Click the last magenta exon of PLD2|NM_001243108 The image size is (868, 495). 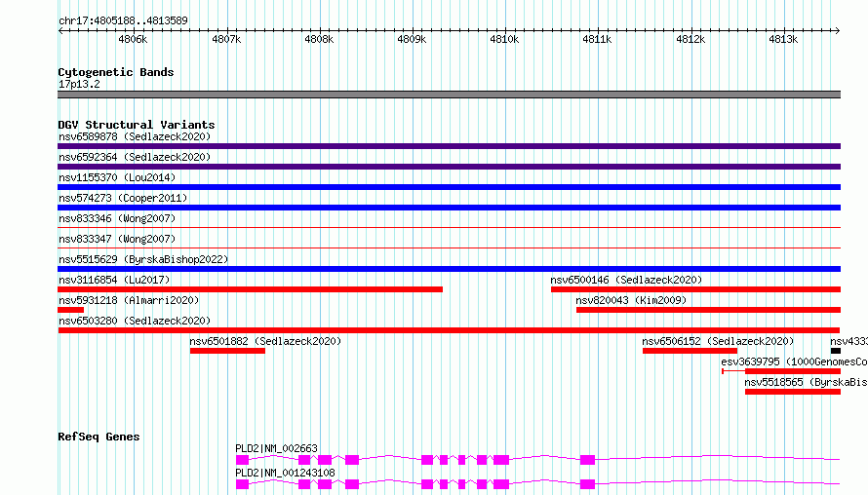click(x=587, y=484)
